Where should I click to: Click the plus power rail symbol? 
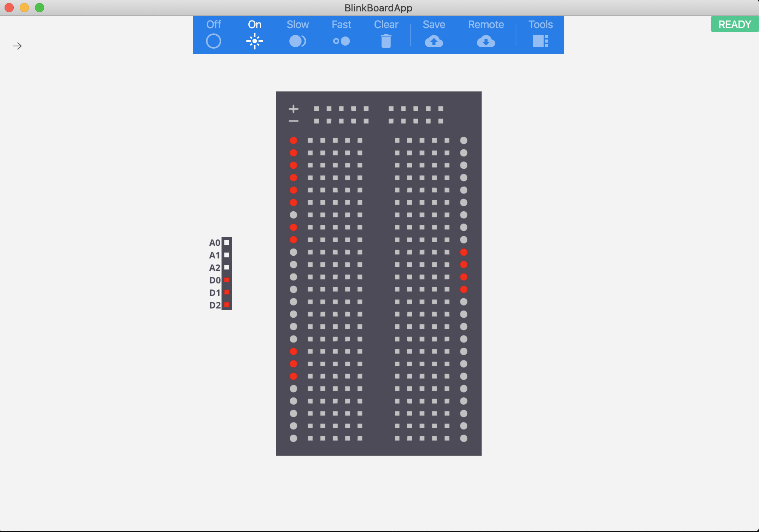(293, 109)
